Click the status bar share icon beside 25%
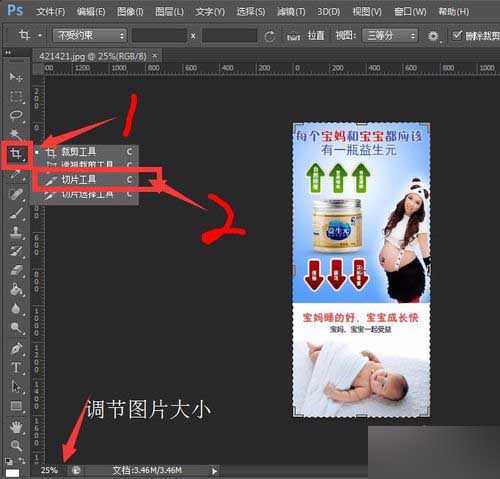The width and height of the screenshot is (500, 479). (x=76, y=470)
